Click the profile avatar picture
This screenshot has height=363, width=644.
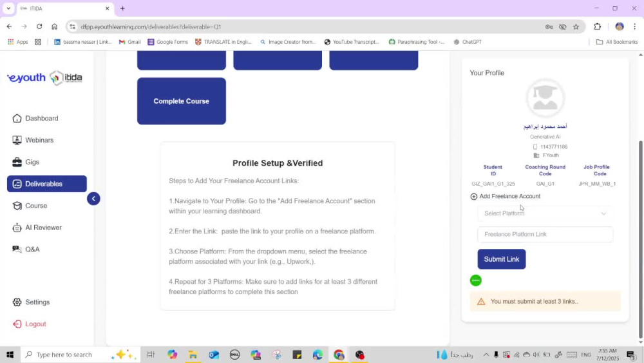[x=545, y=98]
